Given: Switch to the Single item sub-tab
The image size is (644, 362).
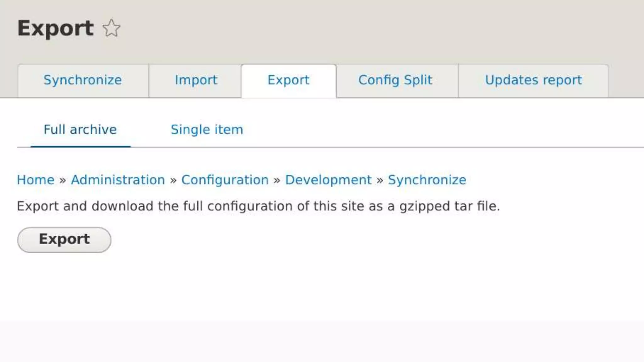Looking at the screenshot, I should (207, 129).
